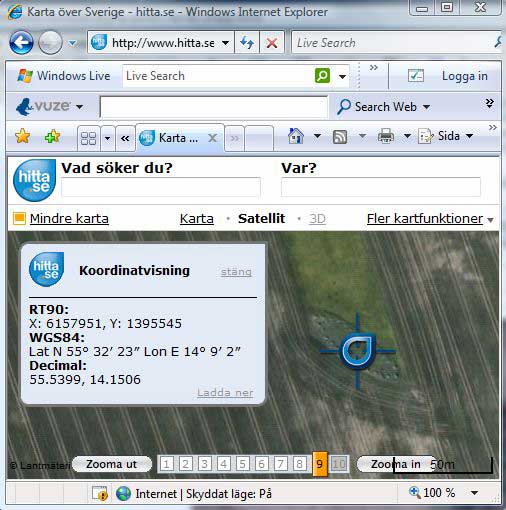Click Internet zone globe in status bar
This screenshot has width=506, height=510.
(123, 493)
